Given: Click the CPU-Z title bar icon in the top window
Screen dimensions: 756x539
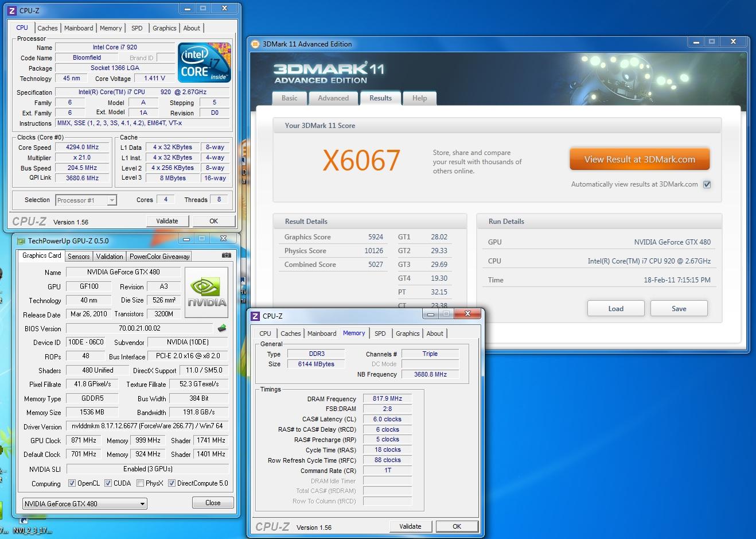Looking at the screenshot, I should pos(12,10).
